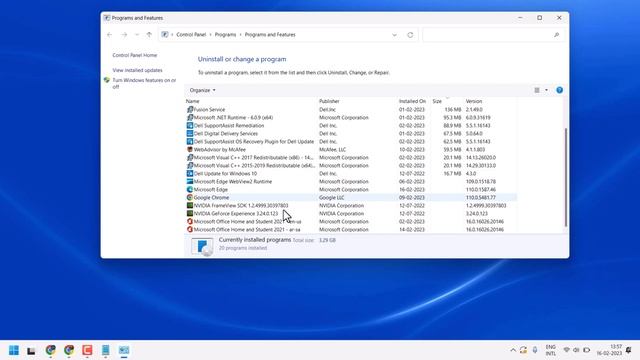
Task: Go back with the back arrow
Action: (109, 35)
